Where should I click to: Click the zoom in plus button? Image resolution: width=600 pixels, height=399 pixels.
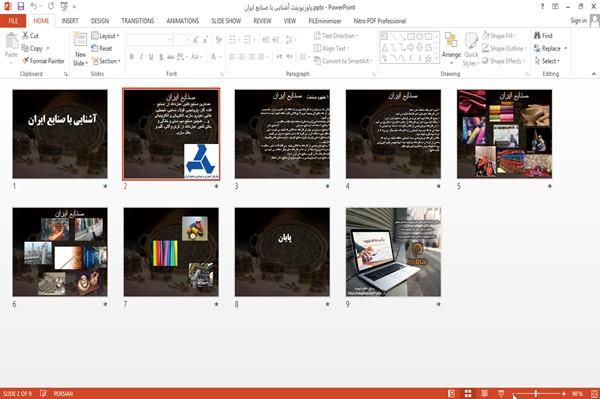pyautogui.click(x=564, y=393)
